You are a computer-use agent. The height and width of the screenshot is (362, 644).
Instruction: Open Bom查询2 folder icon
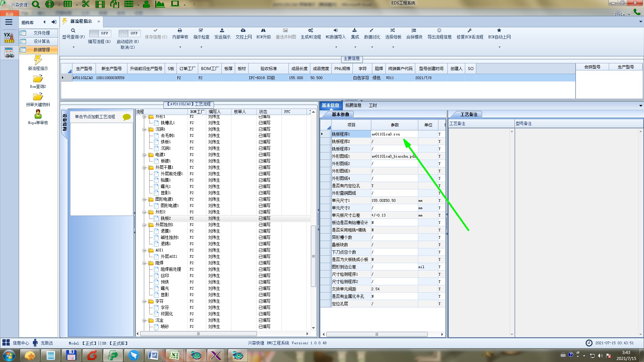click(38, 79)
